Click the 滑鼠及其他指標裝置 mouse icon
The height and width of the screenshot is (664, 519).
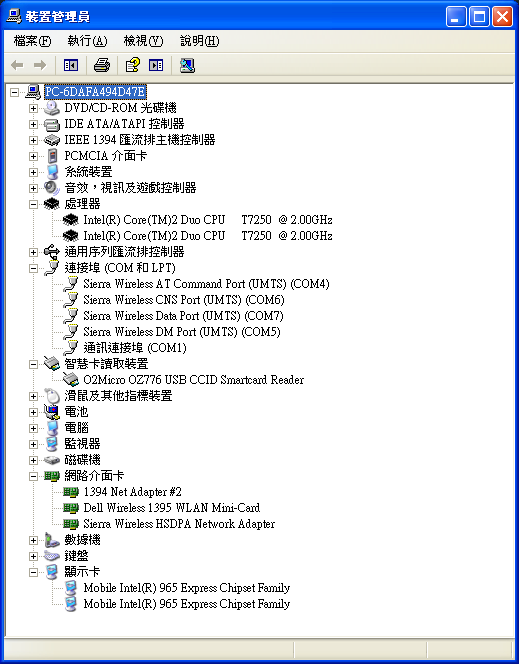click(52, 396)
